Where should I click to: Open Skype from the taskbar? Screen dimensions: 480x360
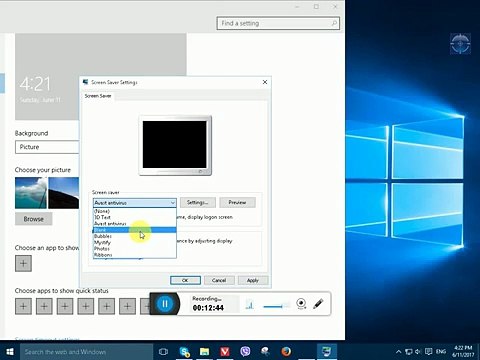[184, 352]
